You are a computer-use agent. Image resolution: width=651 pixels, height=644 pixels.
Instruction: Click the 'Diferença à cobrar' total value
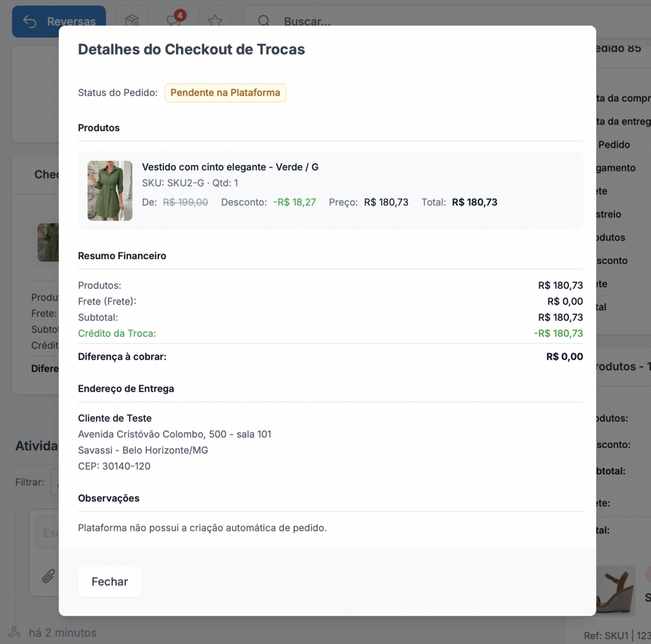pos(564,357)
